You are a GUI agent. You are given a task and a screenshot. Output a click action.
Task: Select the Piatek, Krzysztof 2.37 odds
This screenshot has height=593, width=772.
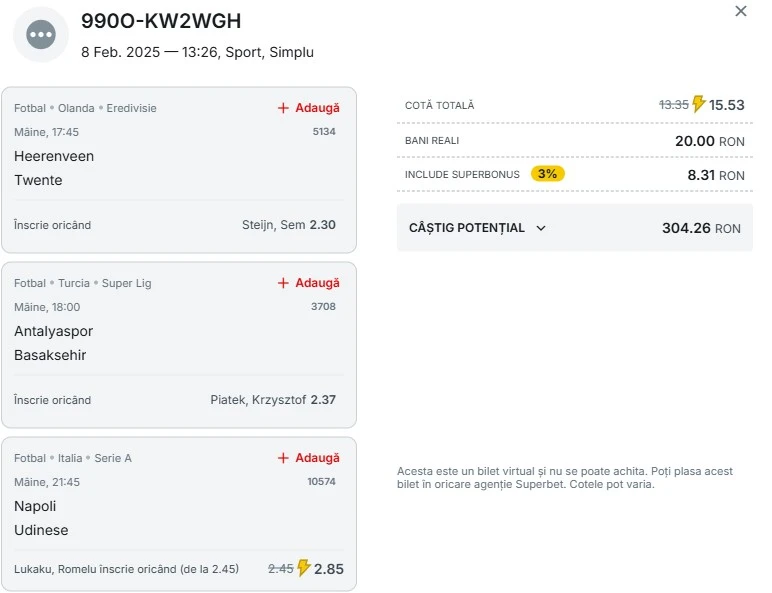coord(273,399)
